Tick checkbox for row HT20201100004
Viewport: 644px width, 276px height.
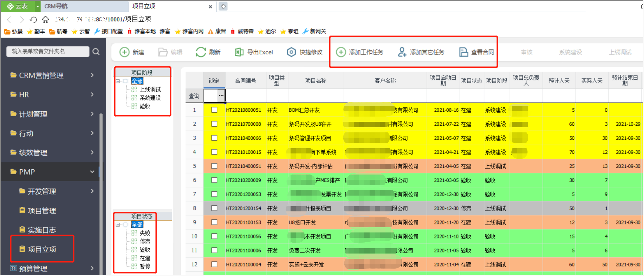coord(214,264)
